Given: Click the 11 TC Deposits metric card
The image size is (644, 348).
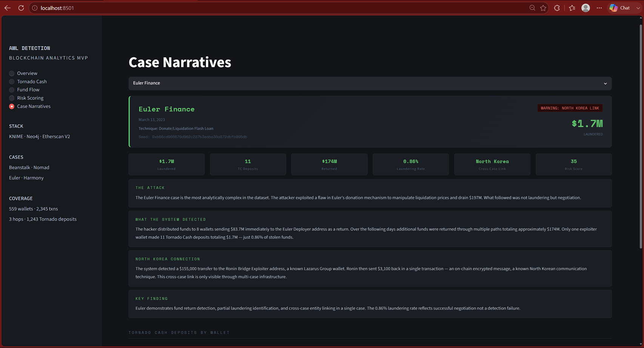Looking at the screenshot, I should pyautogui.click(x=248, y=164).
